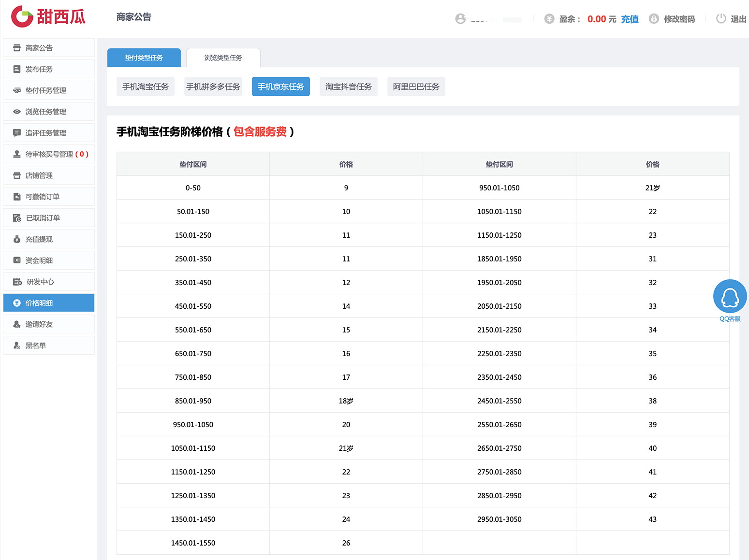Open 充值提现 menu entry

(49, 239)
